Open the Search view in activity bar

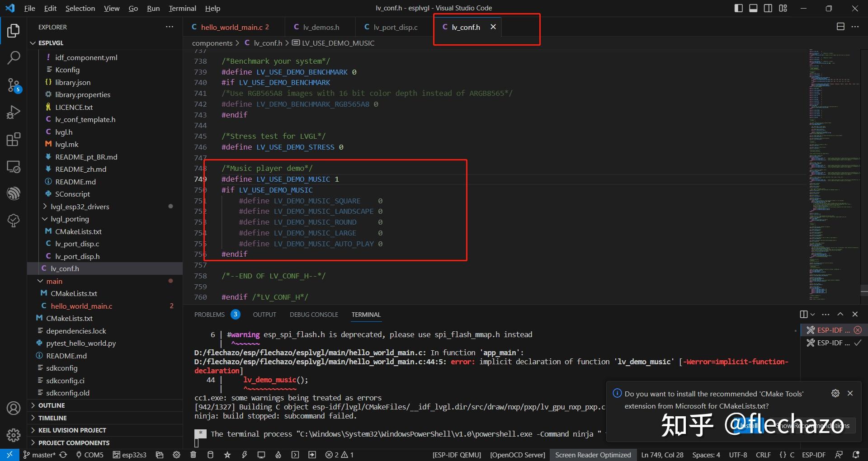coord(14,58)
